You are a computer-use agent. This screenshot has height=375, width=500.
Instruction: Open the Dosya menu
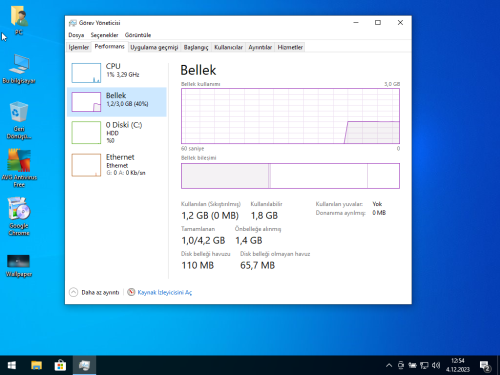pos(76,35)
